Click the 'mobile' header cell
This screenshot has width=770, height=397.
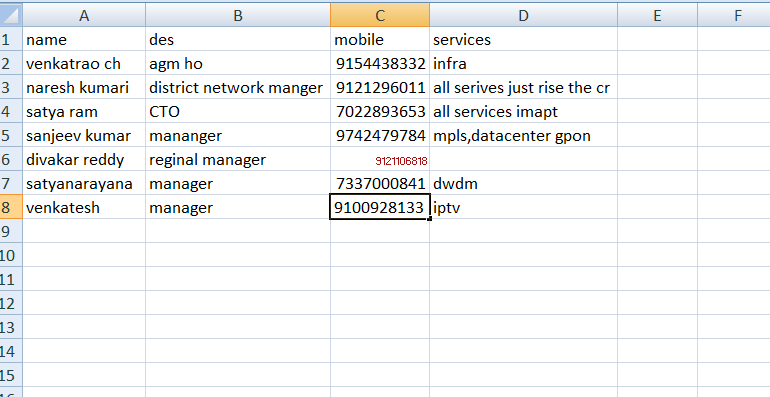(380, 39)
